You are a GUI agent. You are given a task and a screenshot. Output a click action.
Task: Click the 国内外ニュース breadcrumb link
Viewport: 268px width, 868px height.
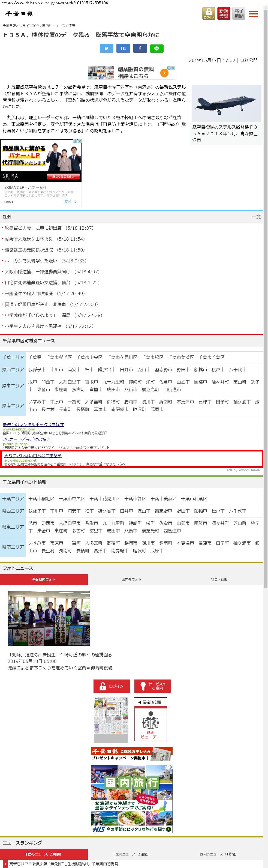(x=54, y=26)
